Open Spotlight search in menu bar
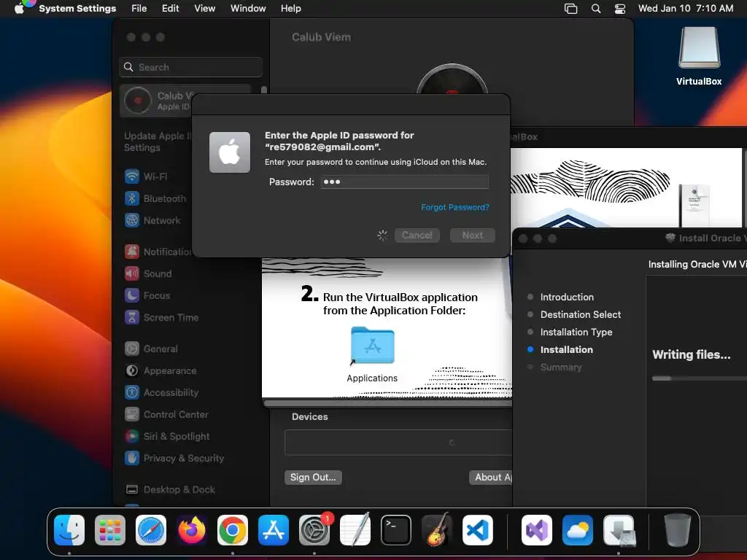The image size is (747, 560). pyautogui.click(x=595, y=9)
